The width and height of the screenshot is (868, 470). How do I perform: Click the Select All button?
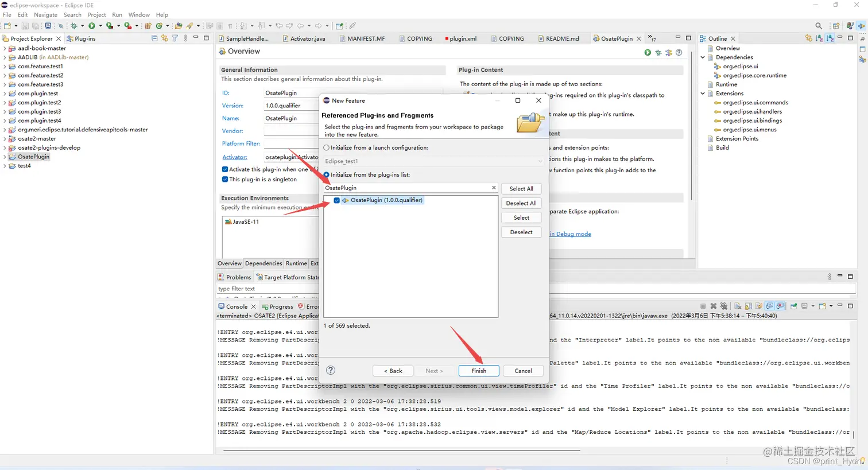point(521,189)
